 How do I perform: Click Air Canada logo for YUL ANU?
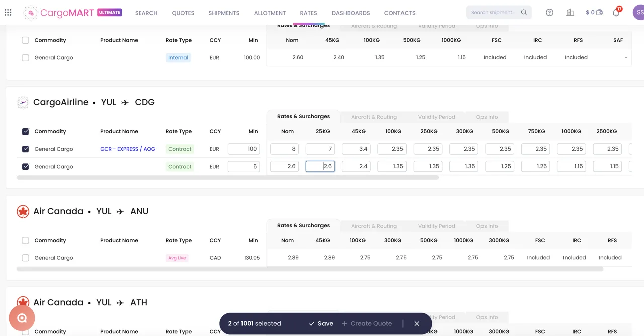23,211
